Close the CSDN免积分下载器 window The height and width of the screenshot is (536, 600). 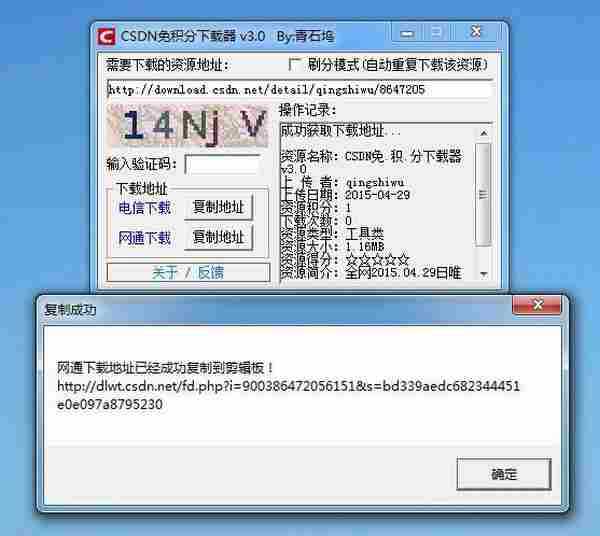coord(476,33)
